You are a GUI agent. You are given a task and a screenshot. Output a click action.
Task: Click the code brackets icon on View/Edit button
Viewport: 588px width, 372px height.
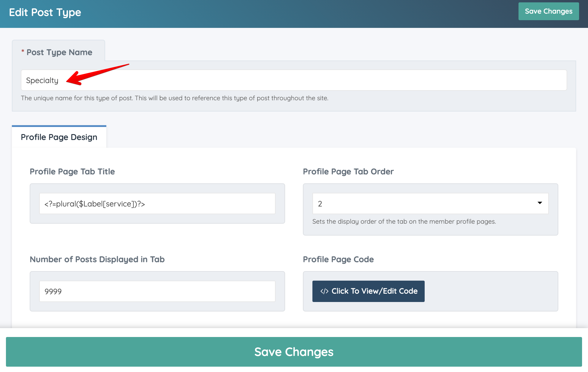[x=324, y=291]
